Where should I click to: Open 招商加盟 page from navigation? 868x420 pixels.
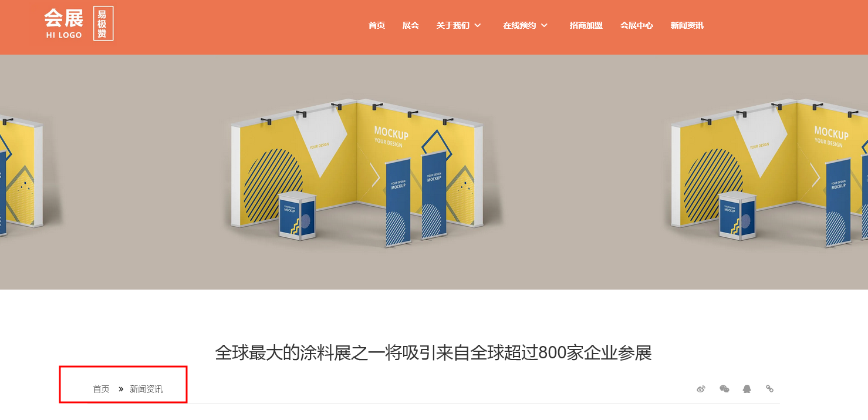(586, 25)
